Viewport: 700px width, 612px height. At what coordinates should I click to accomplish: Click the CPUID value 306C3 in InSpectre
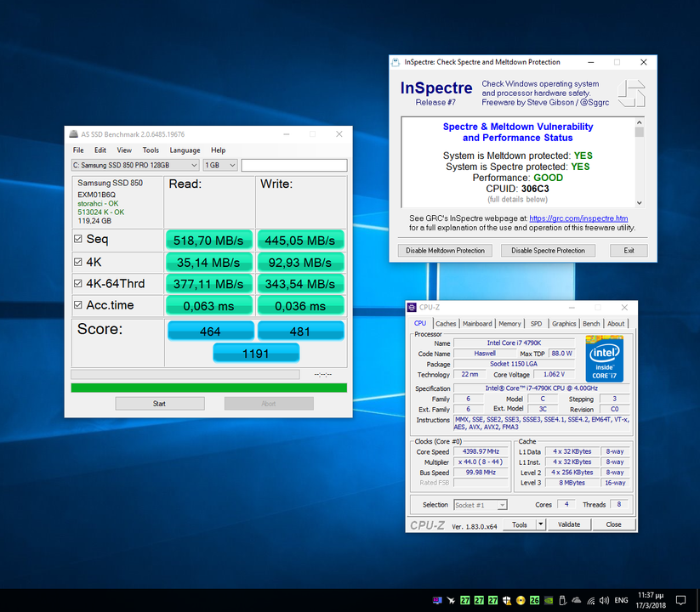pyautogui.click(x=535, y=189)
